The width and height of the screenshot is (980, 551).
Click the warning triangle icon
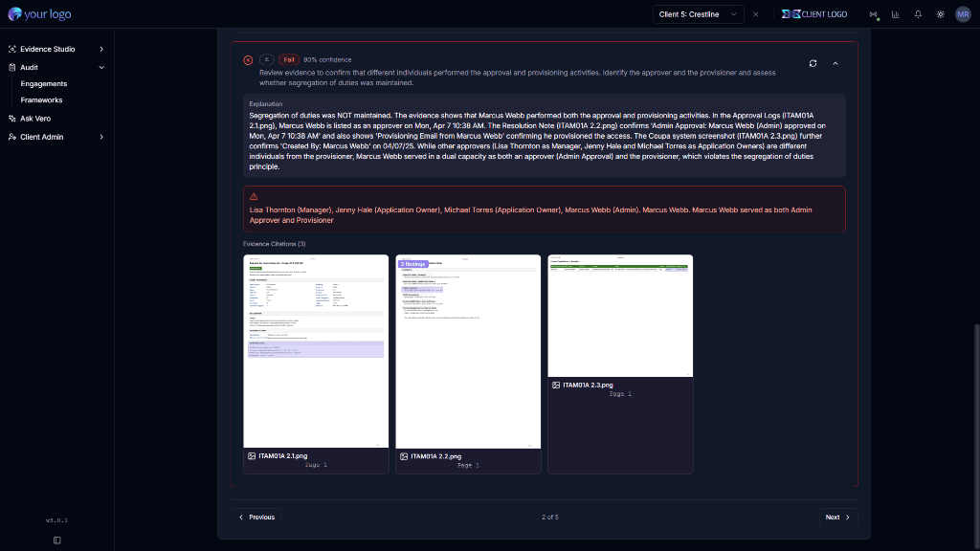click(x=254, y=197)
